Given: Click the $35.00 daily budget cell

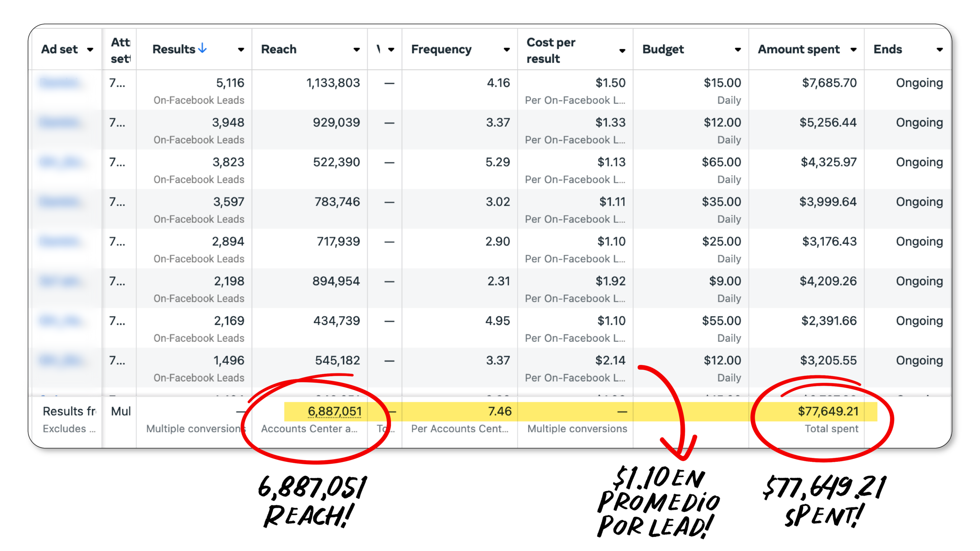Looking at the screenshot, I should [x=722, y=202].
